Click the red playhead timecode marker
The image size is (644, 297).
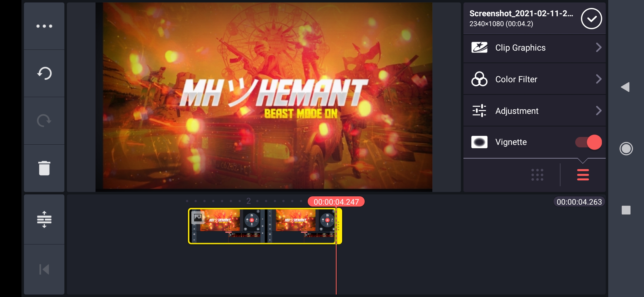coord(336,202)
